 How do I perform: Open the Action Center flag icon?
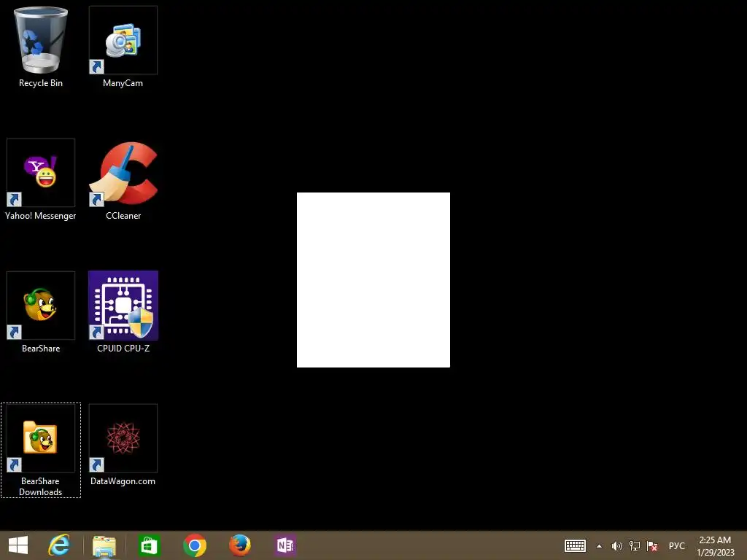tap(652, 546)
